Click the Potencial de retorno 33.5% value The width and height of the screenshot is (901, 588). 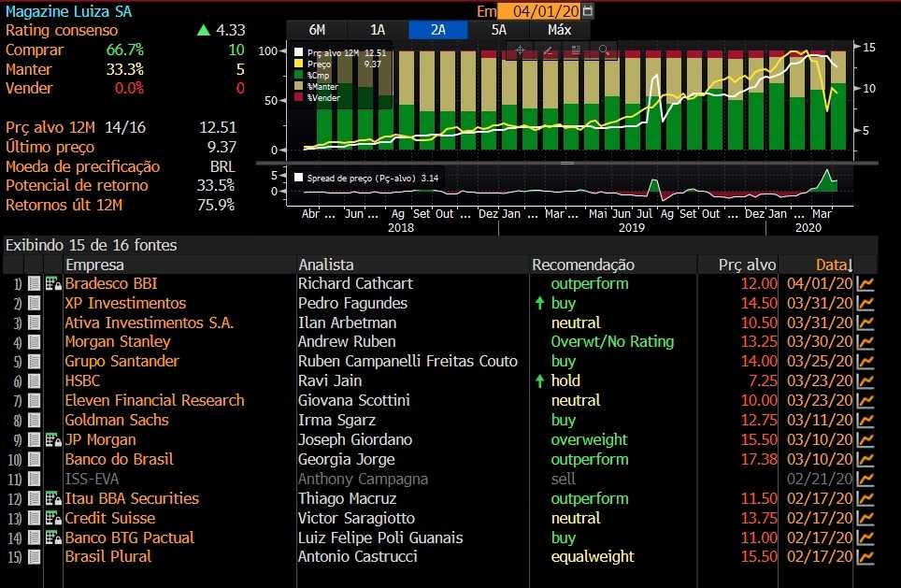click(216, 185)
